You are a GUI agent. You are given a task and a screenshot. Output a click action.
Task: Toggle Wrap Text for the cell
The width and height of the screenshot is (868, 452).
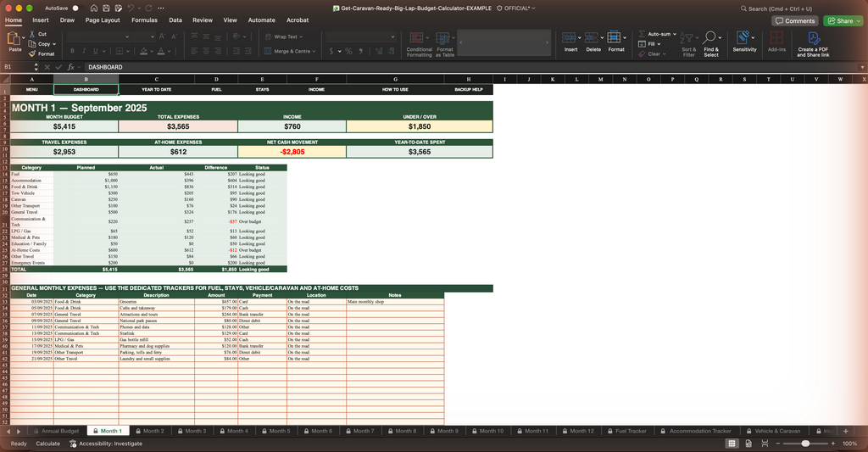285,36
